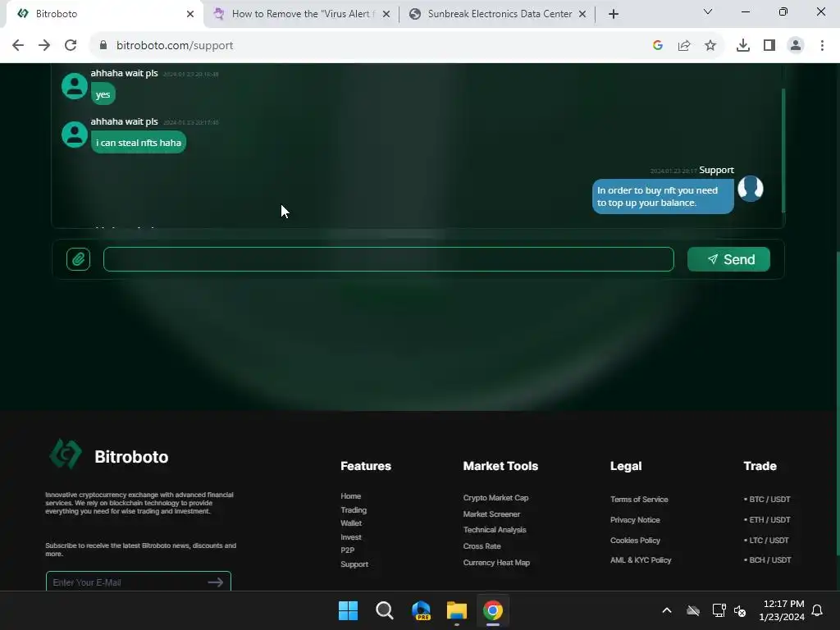Image resolution: width=840 pixels, height=630 pixels.
Task: Open the Home footer link
Action: point(351,496)
